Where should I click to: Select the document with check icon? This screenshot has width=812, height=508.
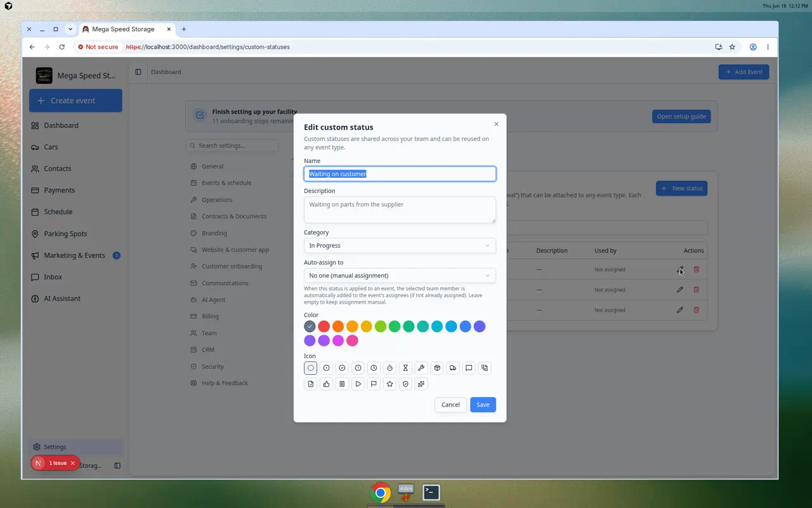tap(310, 384)
